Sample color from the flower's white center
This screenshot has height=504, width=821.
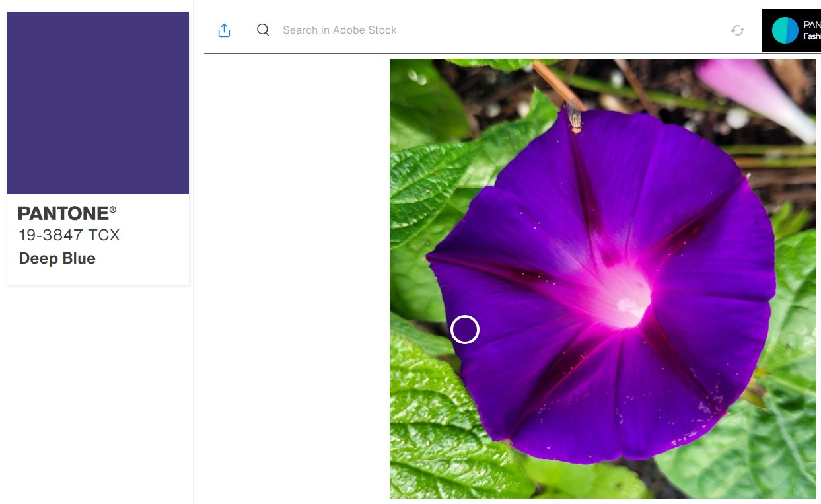click(x=624, y=304)
